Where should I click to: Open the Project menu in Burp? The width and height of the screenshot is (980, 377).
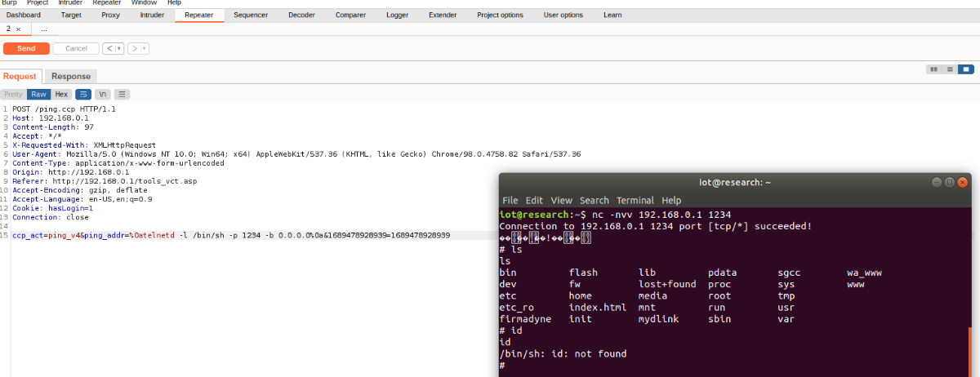tap(38, 3)
